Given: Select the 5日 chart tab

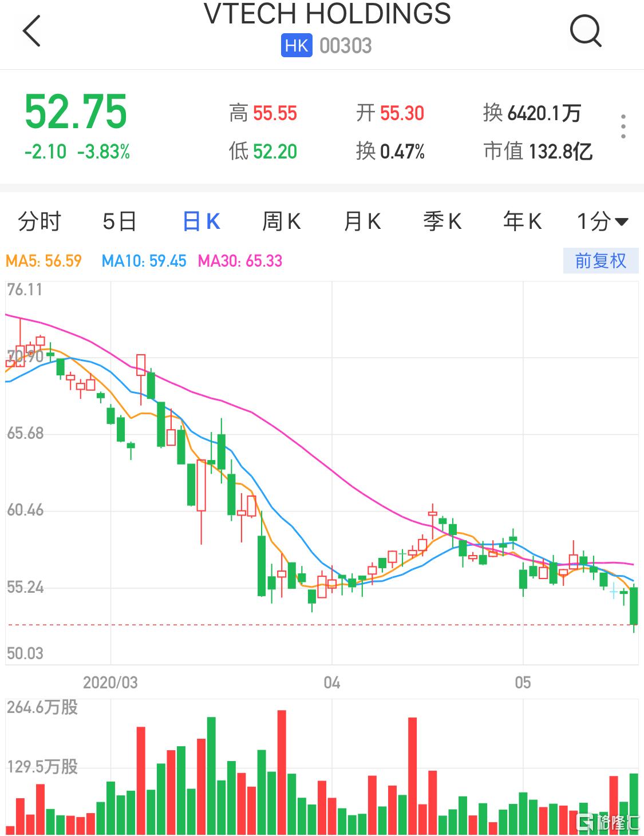Looking at the screenshot, I should [120, 221].
